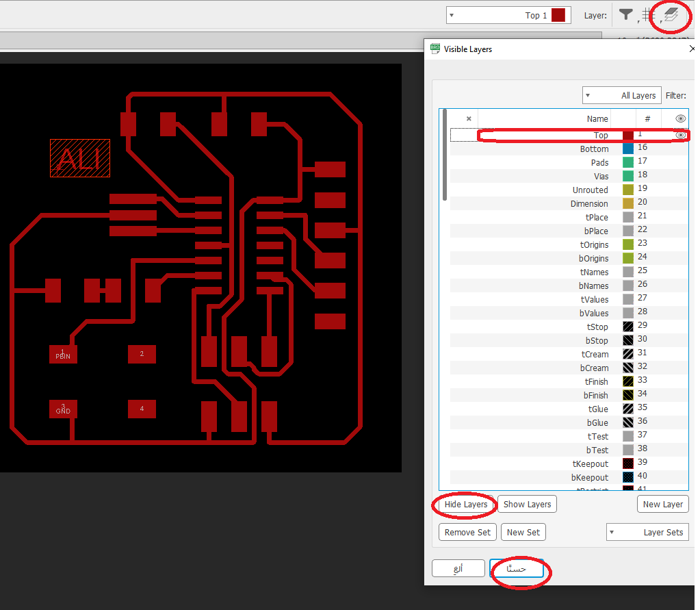Screen dimensions: 700x610
Task: Click the blue dotted swatch of bKeepout
Action: point(627,477)
